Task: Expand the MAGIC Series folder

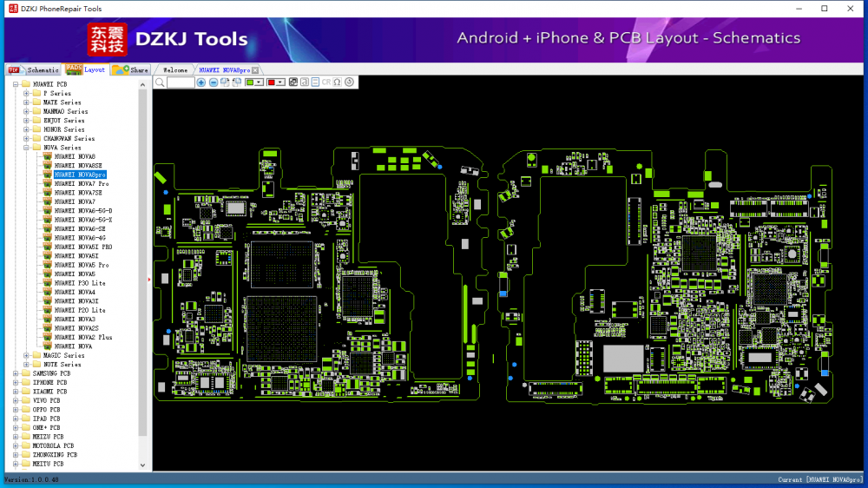Action: point(26,356)
